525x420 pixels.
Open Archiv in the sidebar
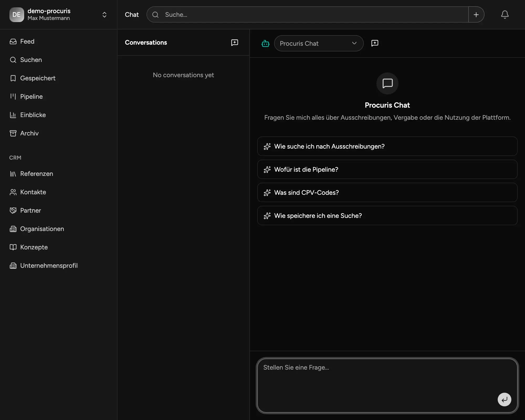point(58,133)
